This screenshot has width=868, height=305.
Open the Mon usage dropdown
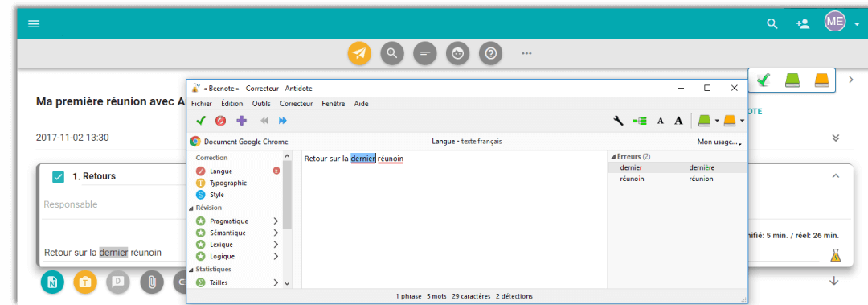pyautogui.click(x=719, y=142)
